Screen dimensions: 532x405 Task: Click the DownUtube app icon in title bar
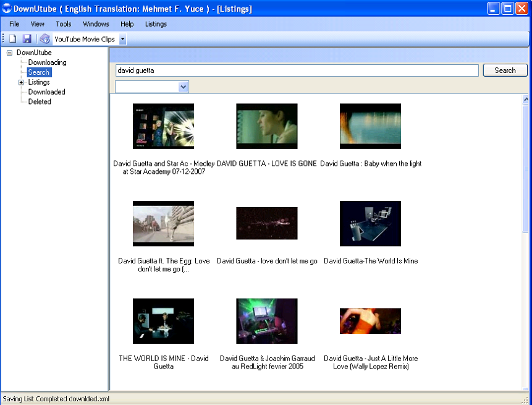point(6,9)
